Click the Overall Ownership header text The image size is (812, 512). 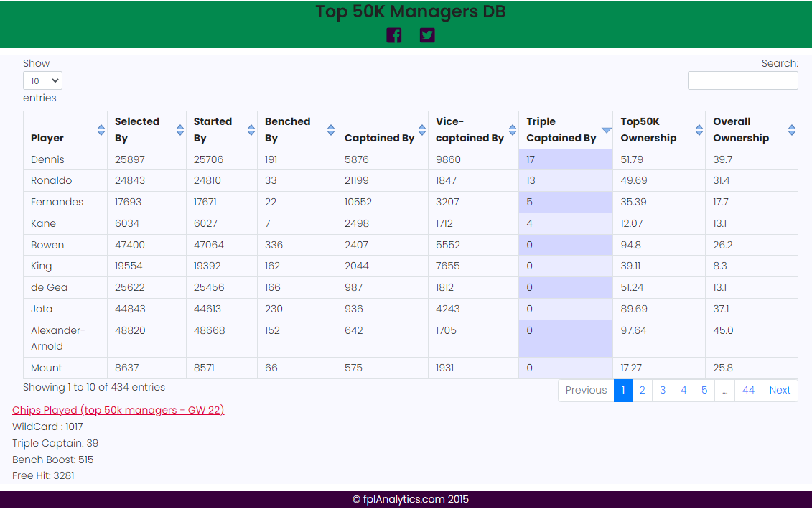coord(741,129)
